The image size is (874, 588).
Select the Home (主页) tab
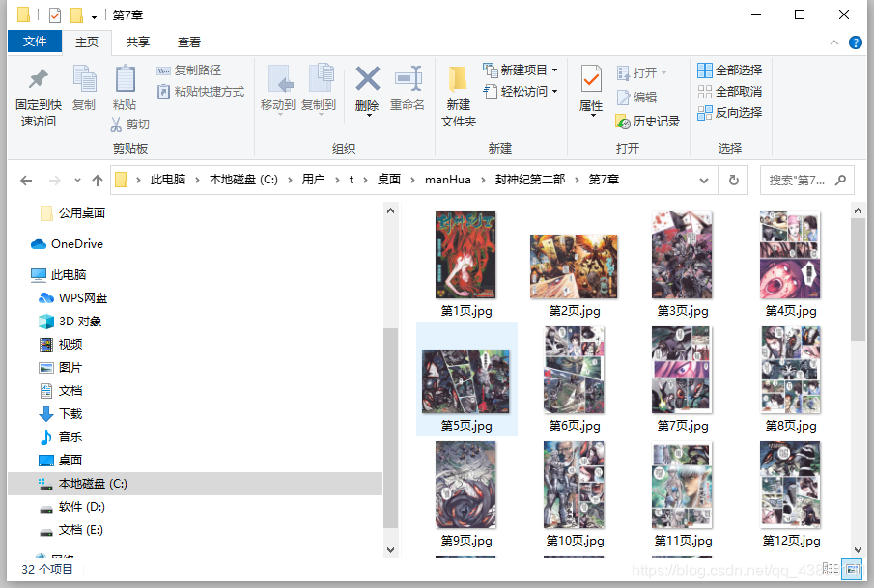(x=86, y=42)
